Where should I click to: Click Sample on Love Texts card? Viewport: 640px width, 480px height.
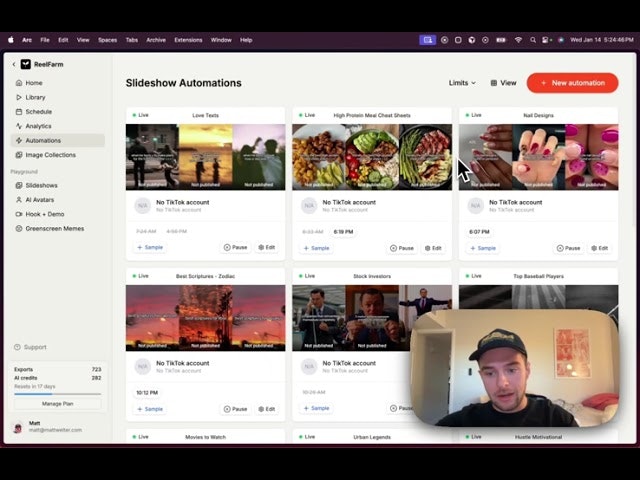click(150, 247)
